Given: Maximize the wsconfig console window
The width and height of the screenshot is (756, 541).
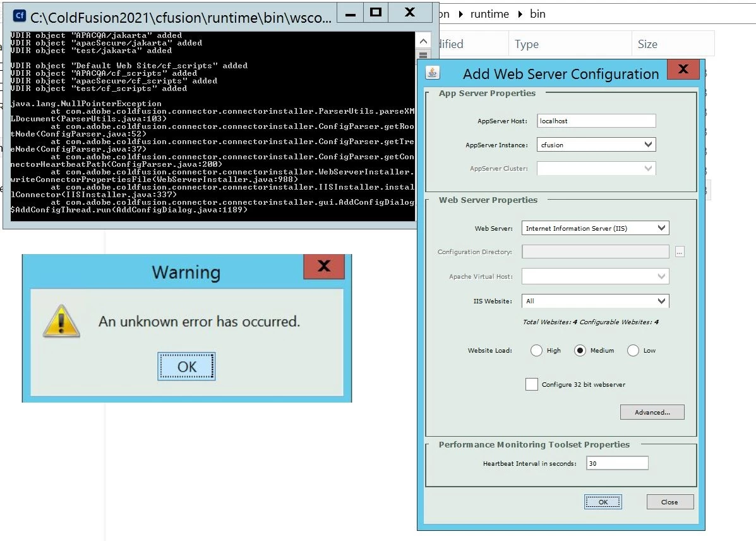Looking at the screenshot, I should click(x=376, y=13).
